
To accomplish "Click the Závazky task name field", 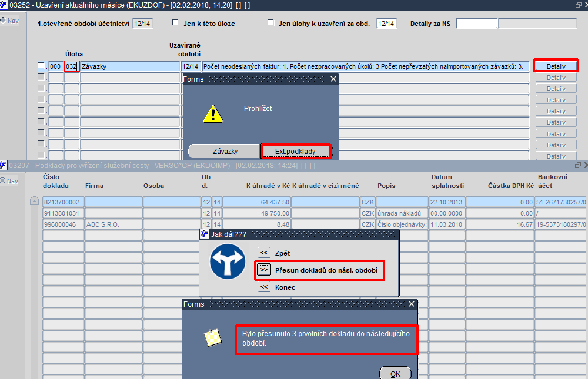I will pyautogui.click(x=130, y=66).
